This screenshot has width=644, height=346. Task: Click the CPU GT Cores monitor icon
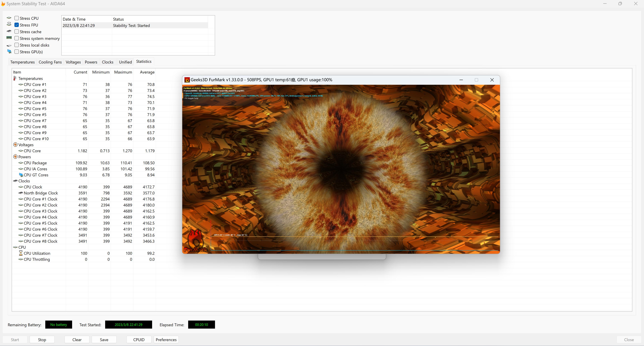click(21, 175)
